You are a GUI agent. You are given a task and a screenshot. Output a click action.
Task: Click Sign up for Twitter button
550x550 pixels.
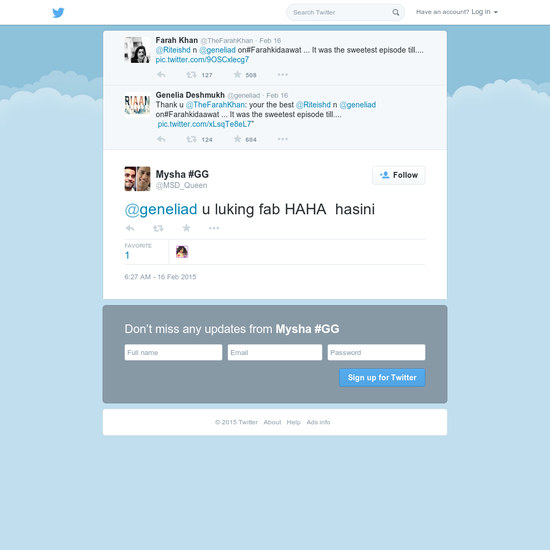tap(382, 377)
